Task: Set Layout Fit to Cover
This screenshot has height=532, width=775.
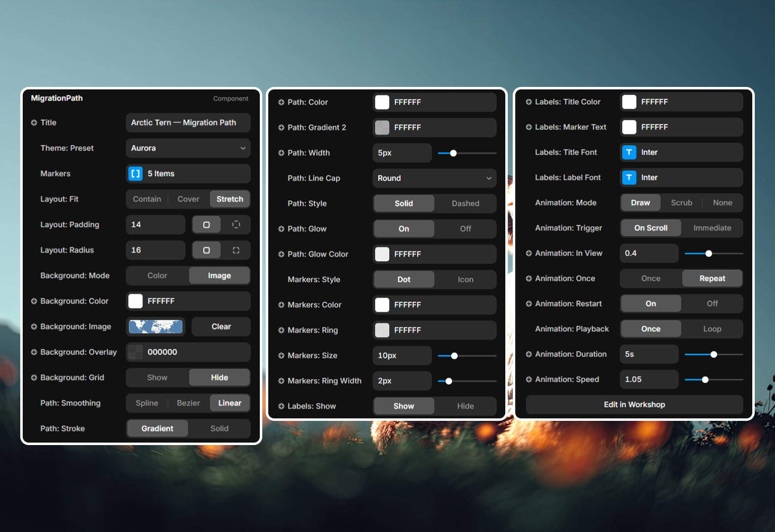Action: point(188,199)
